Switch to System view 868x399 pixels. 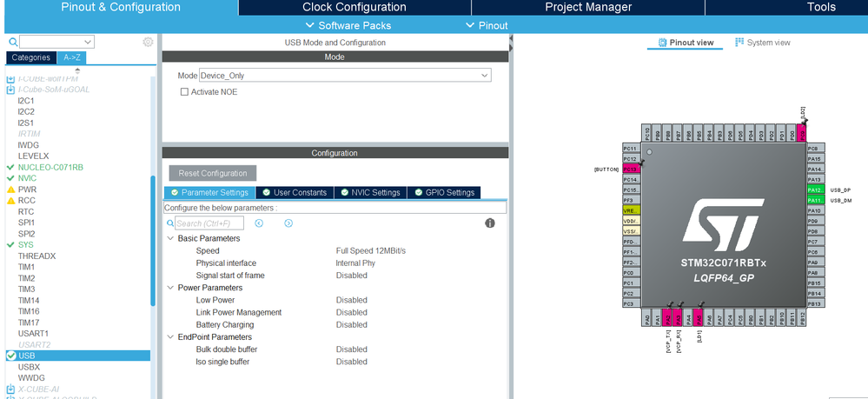point(762,43)
